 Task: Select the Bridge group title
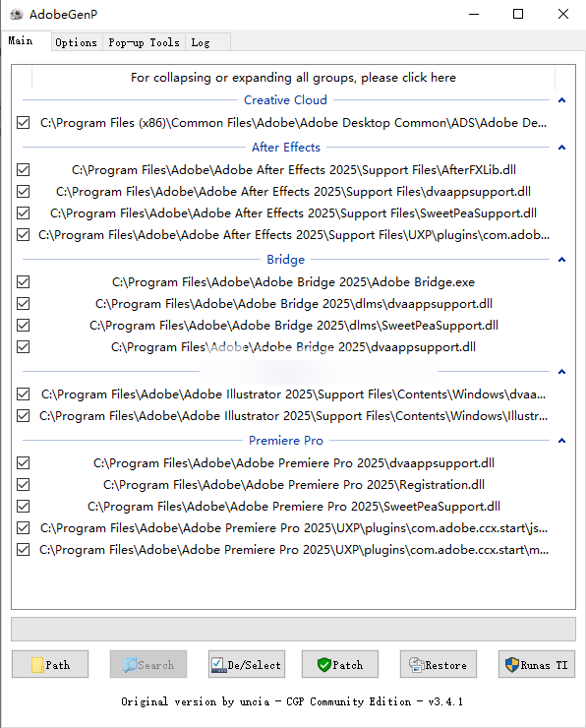tap(286, 260)
